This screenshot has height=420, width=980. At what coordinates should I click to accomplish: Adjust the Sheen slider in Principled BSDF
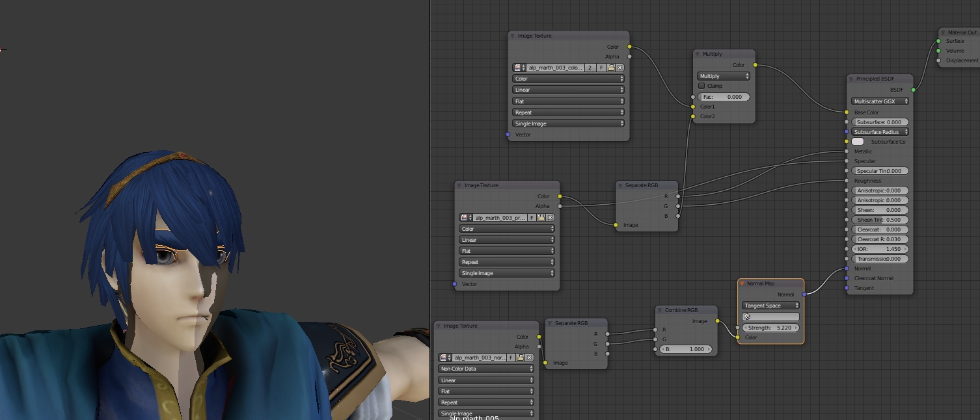click(880, 210)
